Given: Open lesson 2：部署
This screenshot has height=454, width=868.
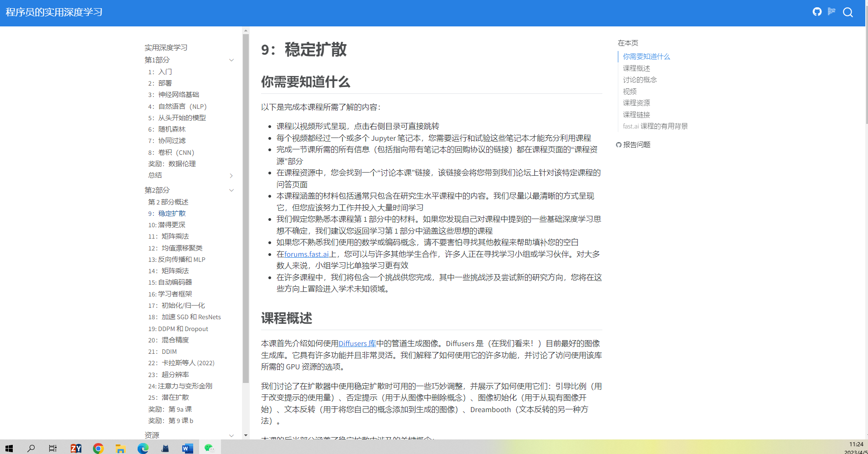Looking at the screenshot, I should pyautogui.click(x=160, y=83).
